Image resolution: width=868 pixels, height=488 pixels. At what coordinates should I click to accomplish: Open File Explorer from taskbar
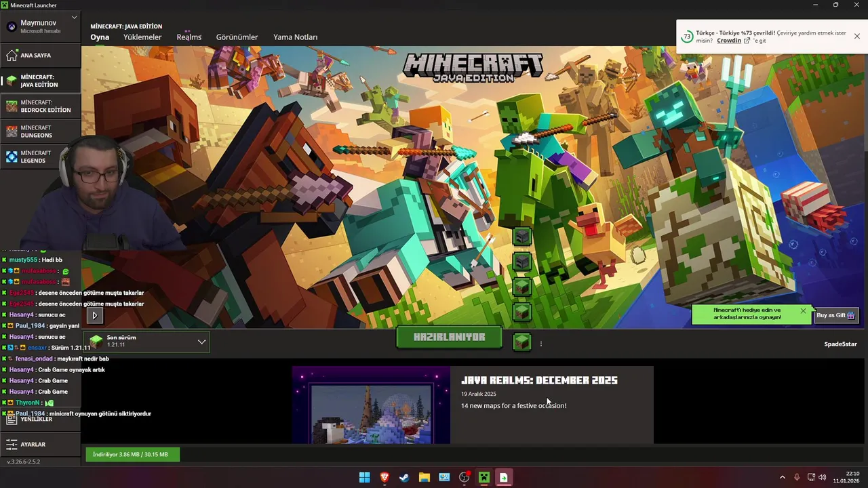pyautogui.click(x=424, y=477)
